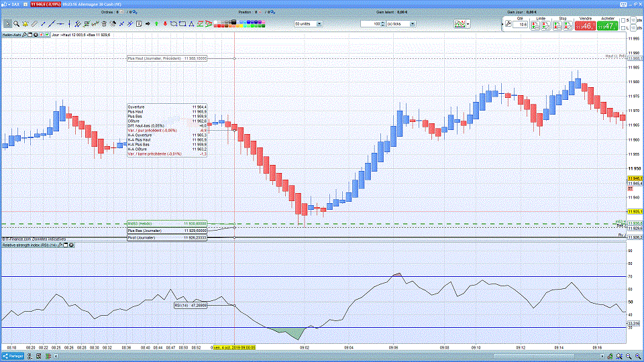This screenshot has width=644, height=362.
Task: Open indicators chart icon in toolbar
Action: pyautogui.click(x=460, y=24)
